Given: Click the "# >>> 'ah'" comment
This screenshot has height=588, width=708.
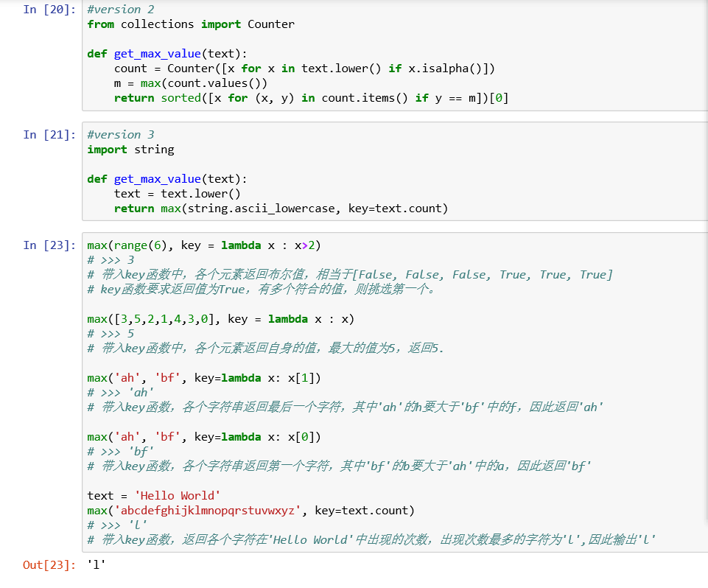Looking at the screenshot, I should pos(121,393).
